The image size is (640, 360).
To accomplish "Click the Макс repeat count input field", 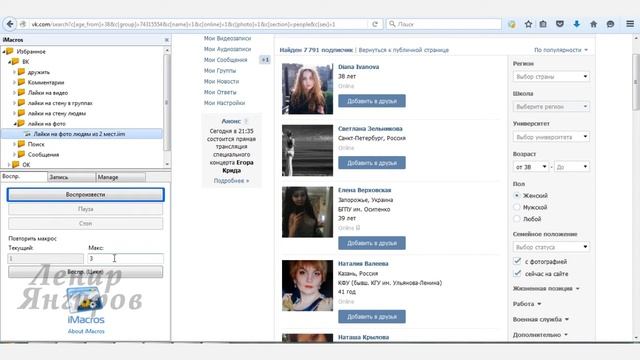I will point(126,258).
